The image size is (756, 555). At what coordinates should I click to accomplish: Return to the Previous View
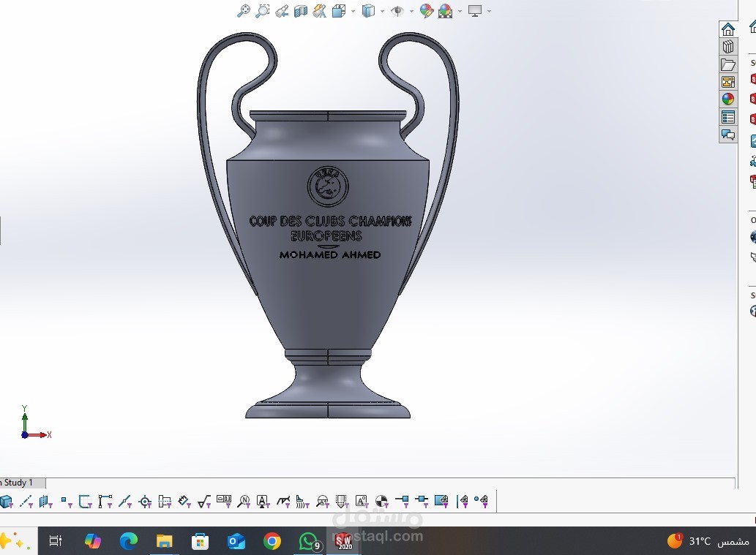282,10
